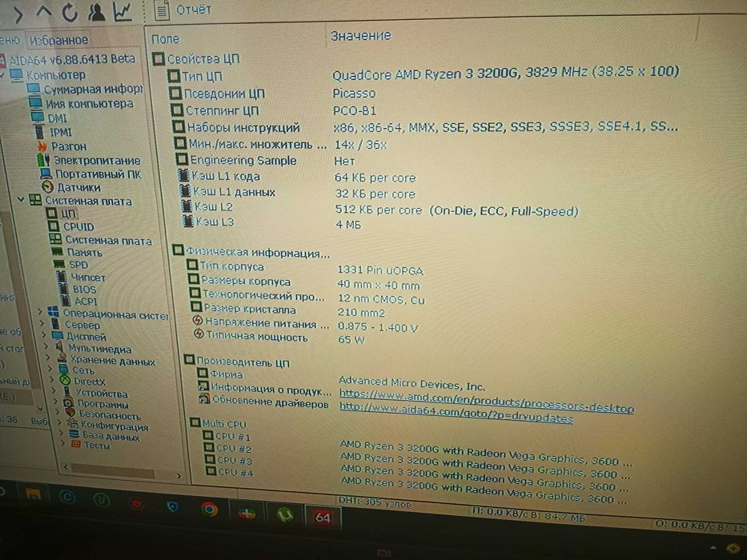Expand the Мультимедиа tree node
Screen dimensions: 747x560
pyautogui.click(x=46, y=346)
